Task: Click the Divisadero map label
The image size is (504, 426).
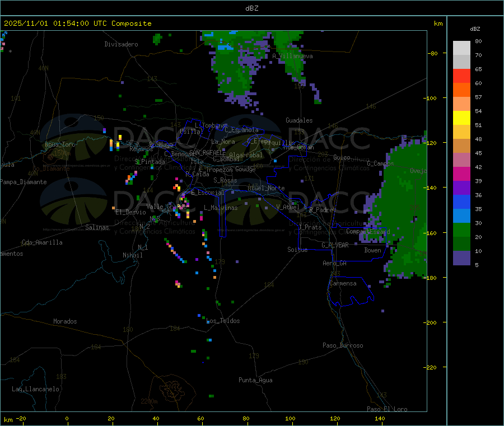Action: click(x=121, y=44)
